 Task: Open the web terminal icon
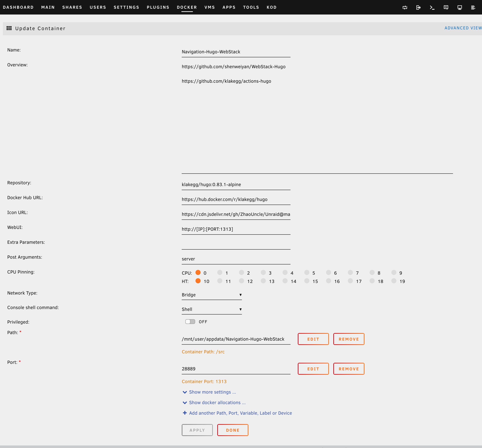(x=432, y=7)
